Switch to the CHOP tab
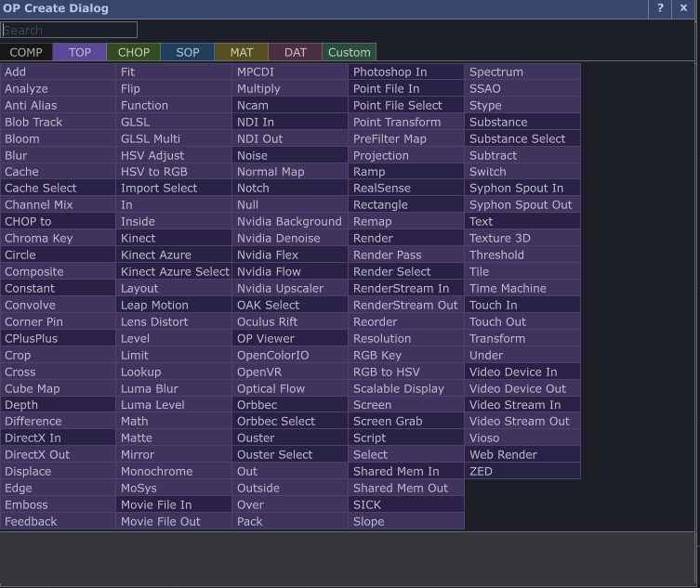 tap(134, 52)
